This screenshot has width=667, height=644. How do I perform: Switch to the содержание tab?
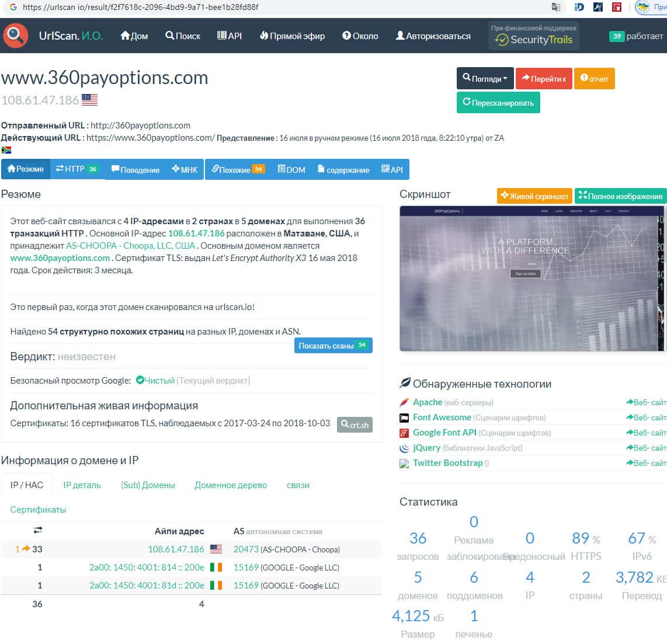[x=343, y=169]
